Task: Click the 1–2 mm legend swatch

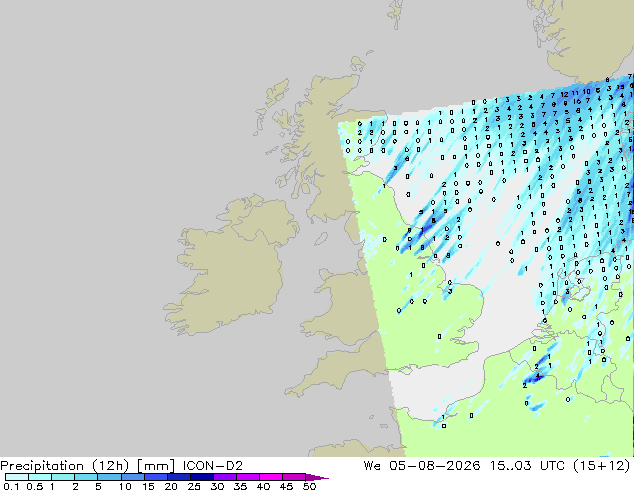Action: coord(63,477)
